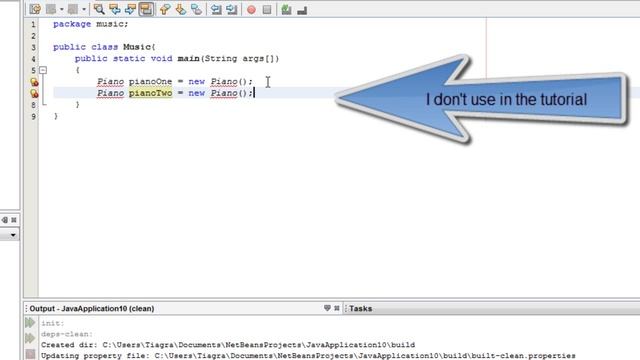The width and height of the screenshot is (640, 360).
Task: Click the underlined Piano type on line 6
Action: tap(110, 82)
